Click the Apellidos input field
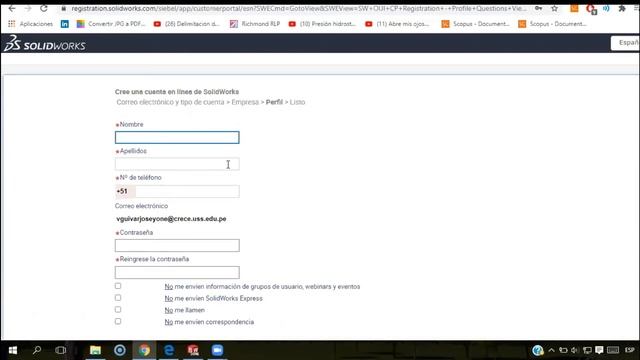 (177, 164)
